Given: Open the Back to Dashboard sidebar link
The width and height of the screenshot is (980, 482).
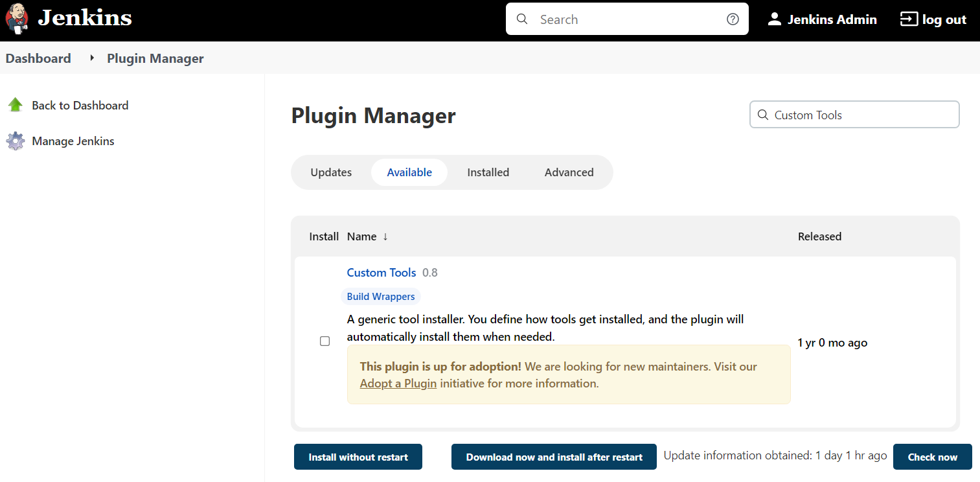Looking at the screenshot, I should pyautogui.click(x=80, y=105).
